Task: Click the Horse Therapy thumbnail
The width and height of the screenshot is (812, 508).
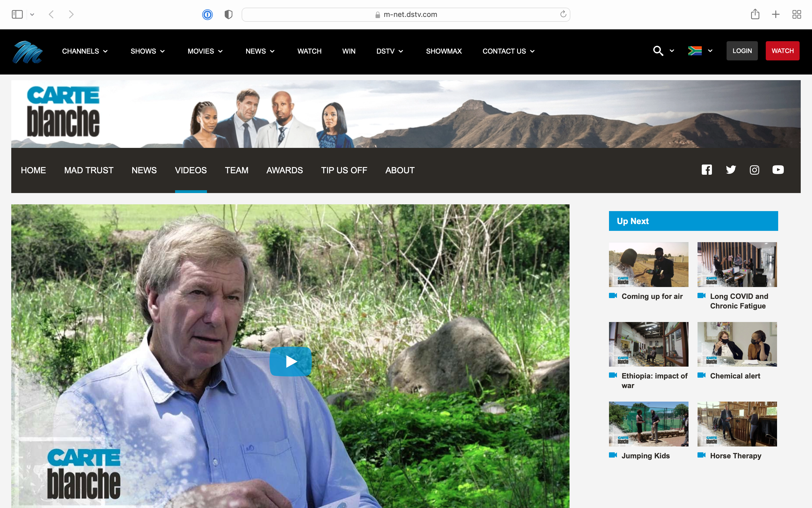Action: coord(737,424)
